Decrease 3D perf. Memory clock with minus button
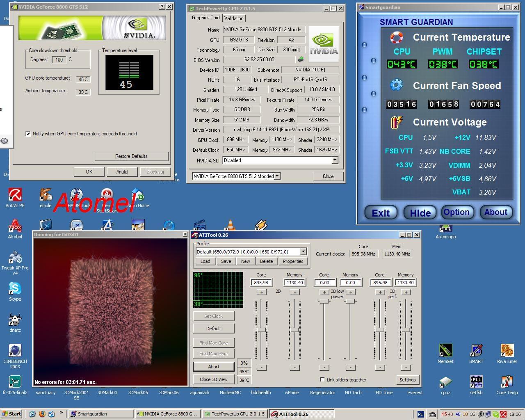The image size is (525, 420). click(406, 367)
